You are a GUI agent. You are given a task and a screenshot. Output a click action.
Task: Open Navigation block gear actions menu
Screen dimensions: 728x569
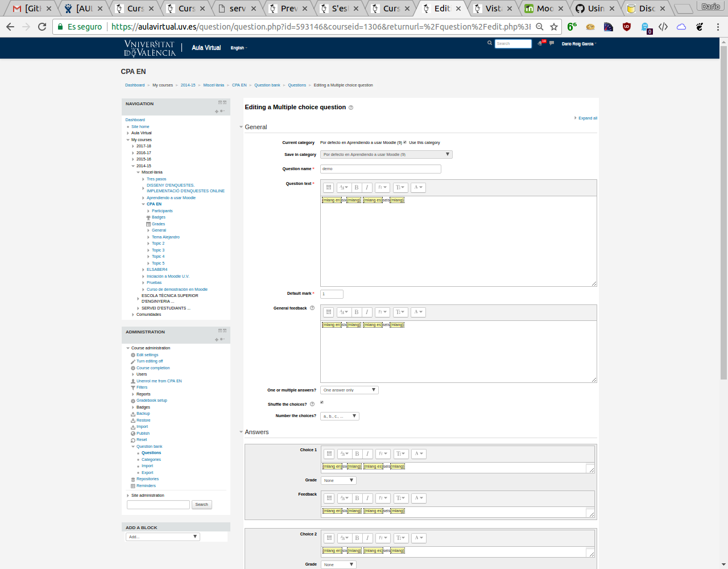222,111
